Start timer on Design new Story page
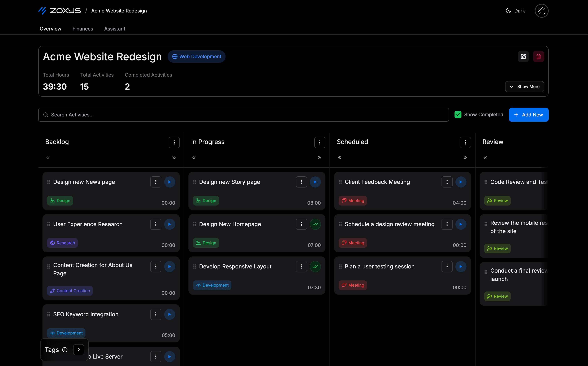The height and width of the screenshot is (366, 588). tap(315, 182)
